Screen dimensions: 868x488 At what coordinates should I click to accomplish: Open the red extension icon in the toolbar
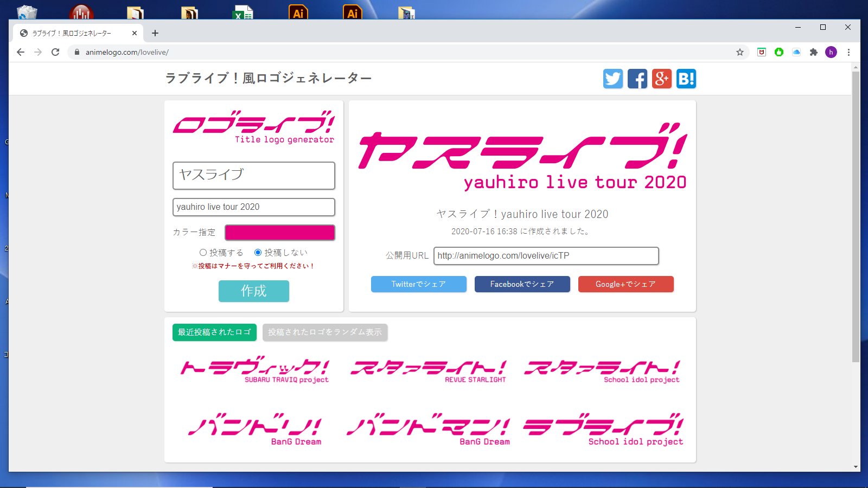tap(762, 52)
